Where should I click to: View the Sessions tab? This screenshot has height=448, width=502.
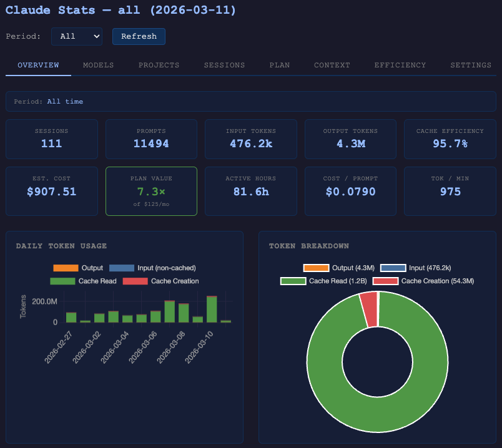[224, 65]
